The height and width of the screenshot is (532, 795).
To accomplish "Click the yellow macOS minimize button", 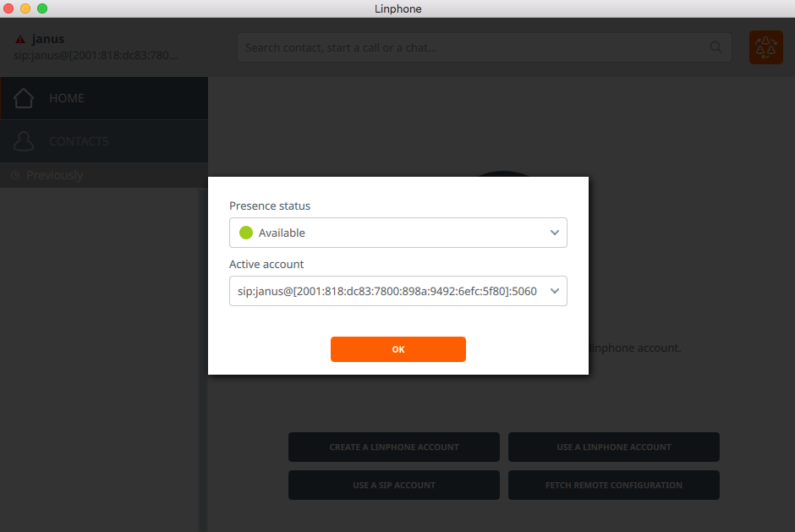I will (25, 8).
